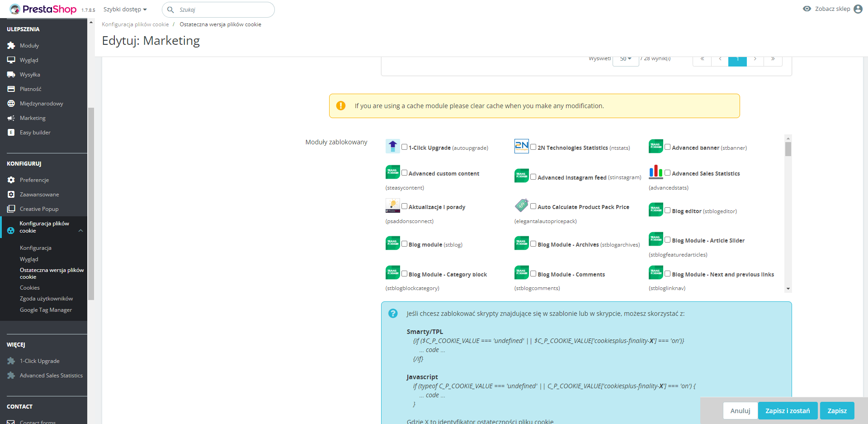Click the 1-Click Upgrade module arrow icon
The image size is (868, 424).
pos(393,146)
